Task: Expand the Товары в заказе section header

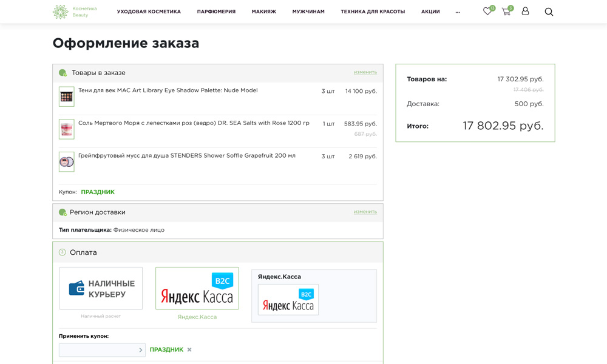Action: tap(98, 73)
